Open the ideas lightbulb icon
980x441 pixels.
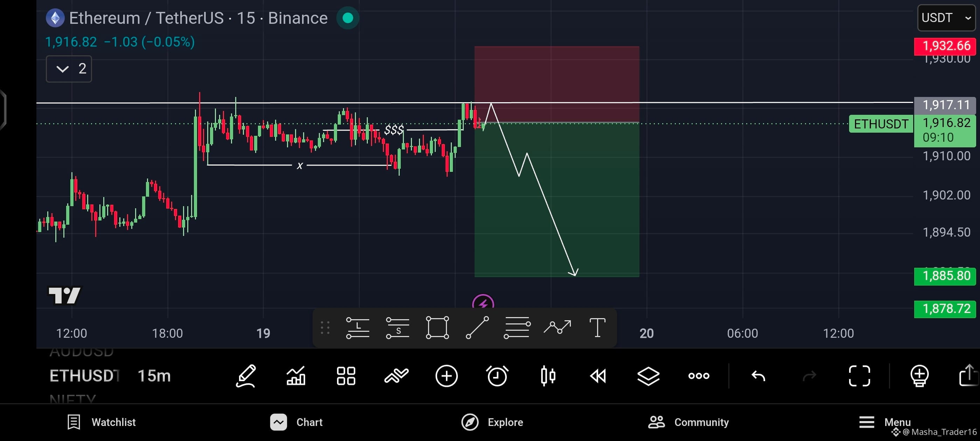(x=919, y=376)
